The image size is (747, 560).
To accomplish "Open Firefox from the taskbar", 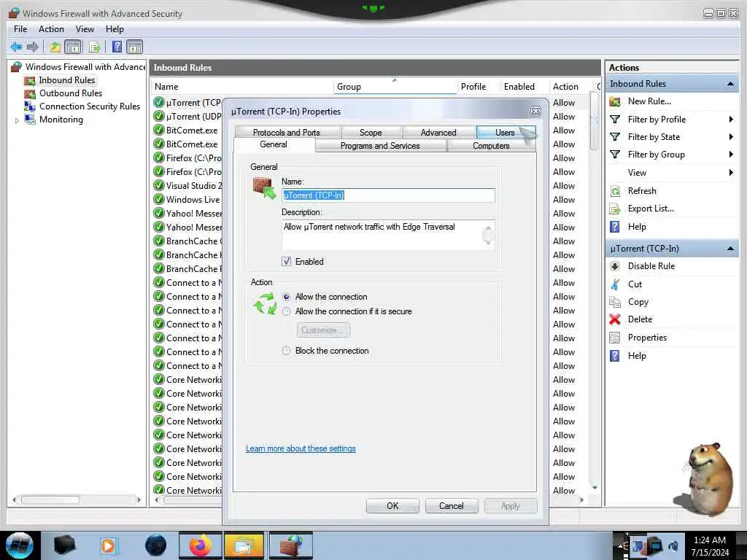I will 200,545.
